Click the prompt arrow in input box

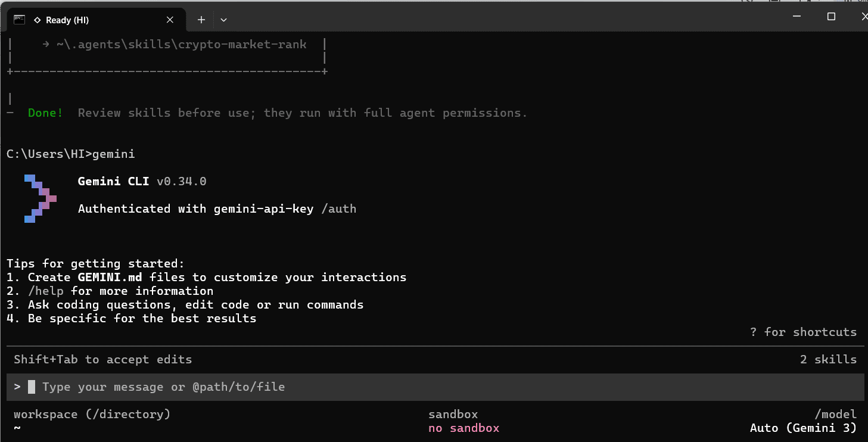[x=17, y=387]
